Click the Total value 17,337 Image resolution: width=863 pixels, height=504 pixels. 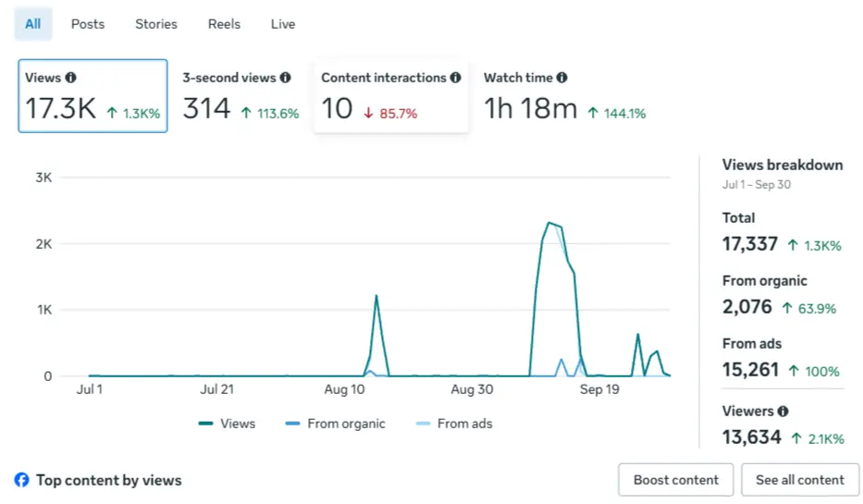point(749,244)
